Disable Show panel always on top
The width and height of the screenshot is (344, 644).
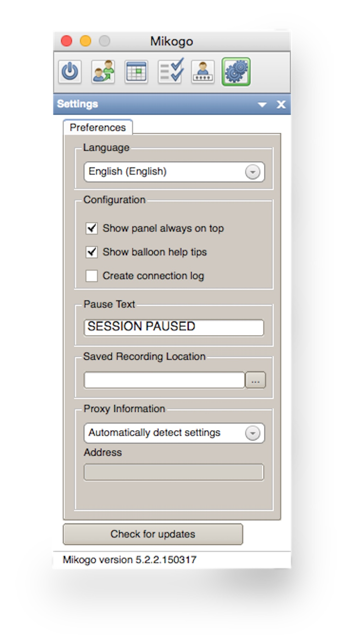tap(92, 228)
